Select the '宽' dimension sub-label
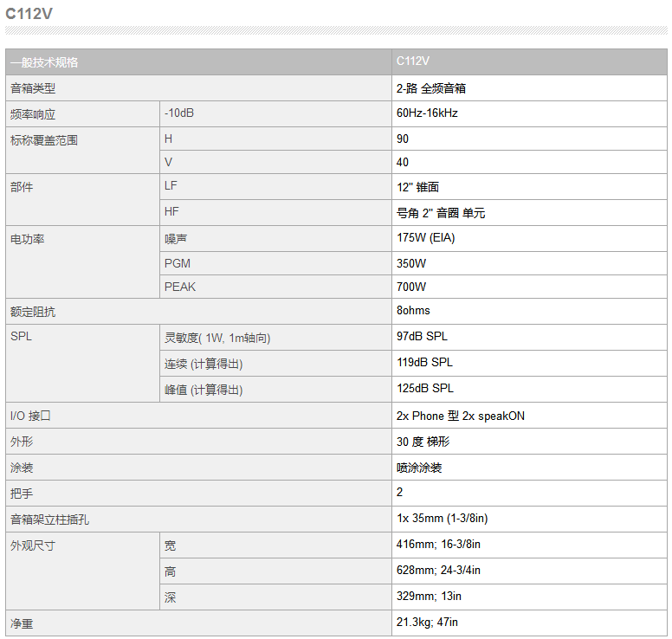This screenshot has width=672, height=639. [x=170, y=545]
